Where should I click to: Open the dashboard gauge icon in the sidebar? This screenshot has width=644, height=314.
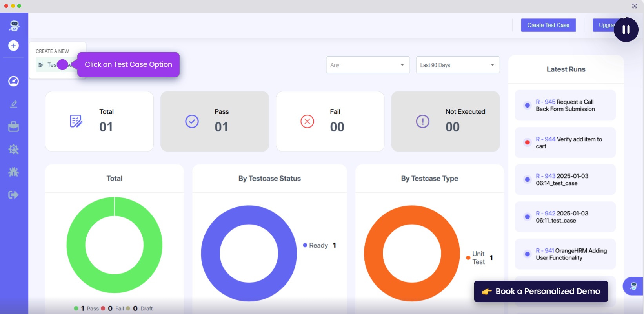coord(14,81)
